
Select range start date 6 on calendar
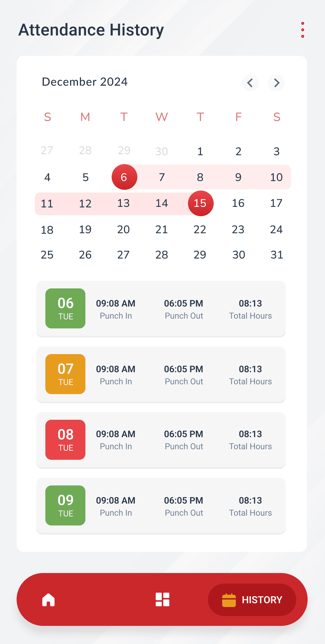pyautogui.click(x=124, y=177)
